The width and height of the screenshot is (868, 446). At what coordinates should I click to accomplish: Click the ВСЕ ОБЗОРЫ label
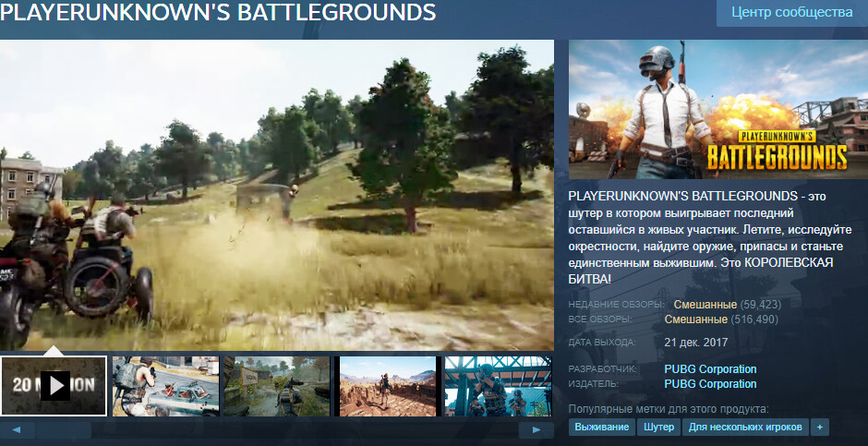600,319
